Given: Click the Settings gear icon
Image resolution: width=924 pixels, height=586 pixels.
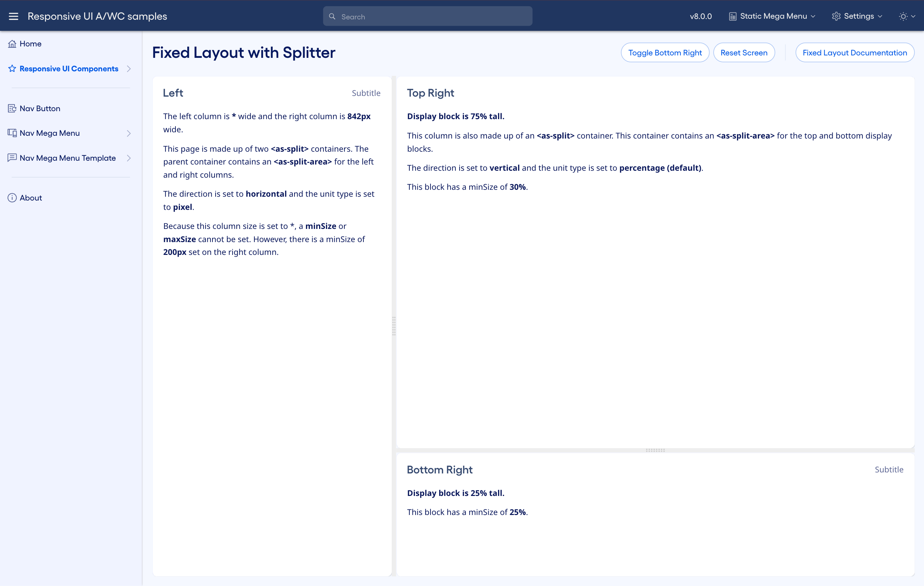Looking at the screenshot, I should [836, 16].
